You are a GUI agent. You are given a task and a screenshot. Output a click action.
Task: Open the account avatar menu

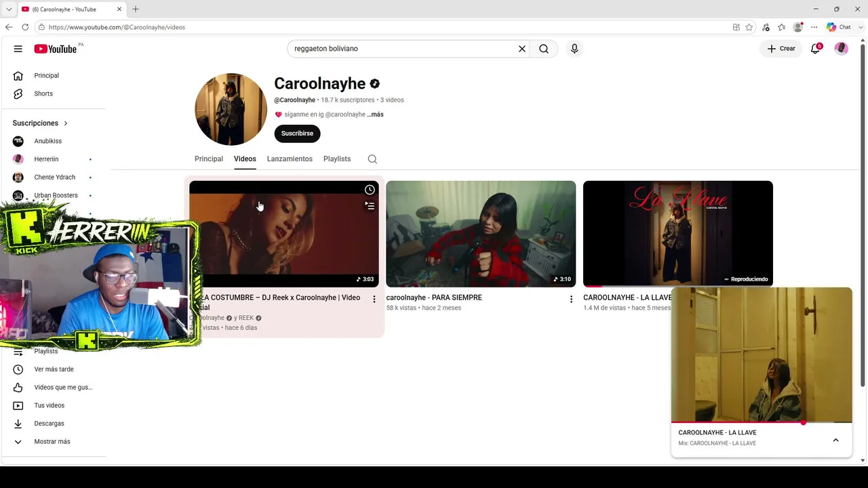tap(842, 49)
